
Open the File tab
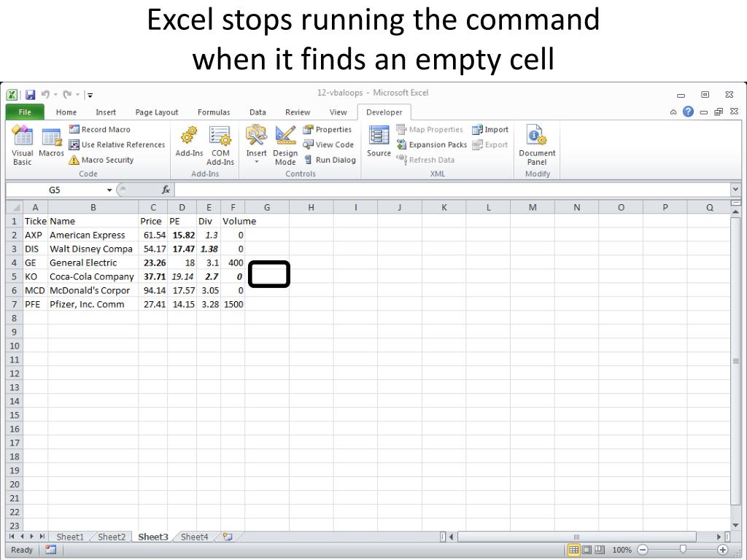click(25, 112)
